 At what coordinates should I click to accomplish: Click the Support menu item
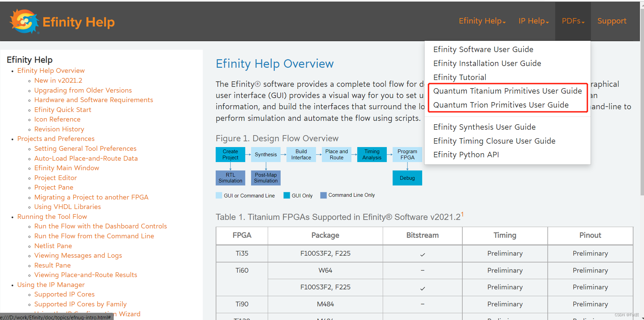(x=612, y=21)
